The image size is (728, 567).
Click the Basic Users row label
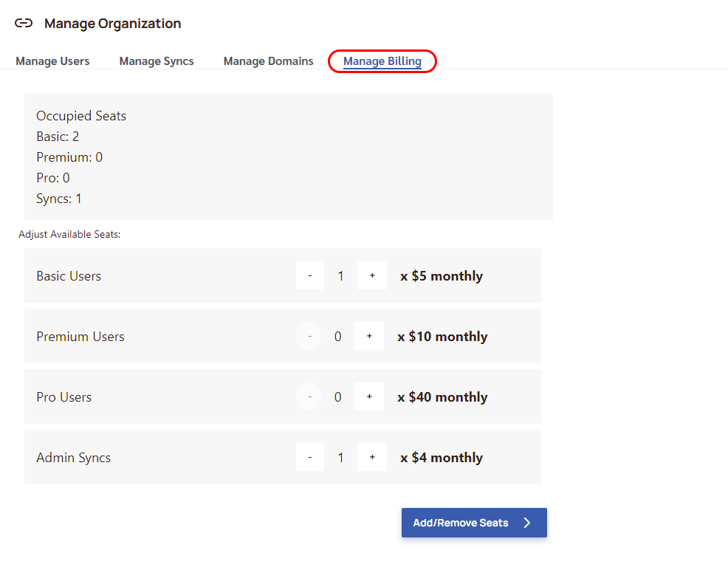coord(69,276)
